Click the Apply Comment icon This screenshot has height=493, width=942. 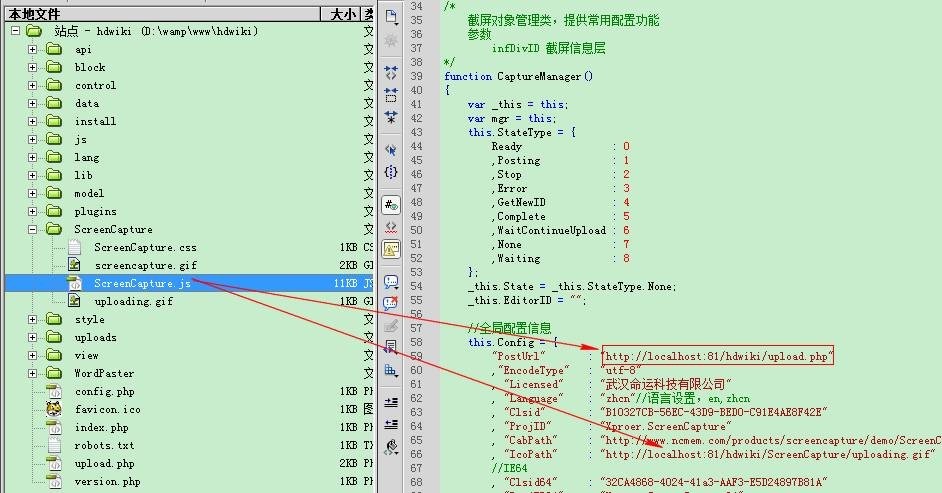[x=391, y=282]
